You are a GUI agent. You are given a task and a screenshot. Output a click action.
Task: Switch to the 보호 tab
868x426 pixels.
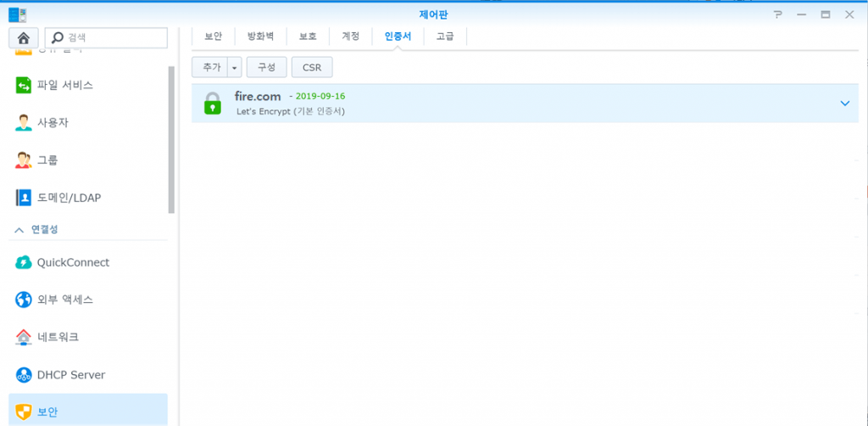[x=308, y=36]
